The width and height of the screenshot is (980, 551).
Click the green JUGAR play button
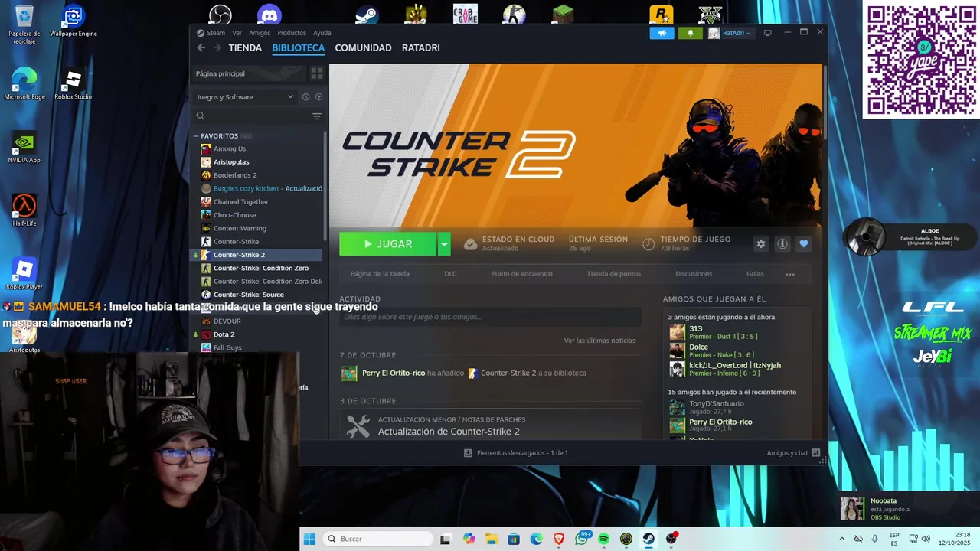[x=387, y=244]
